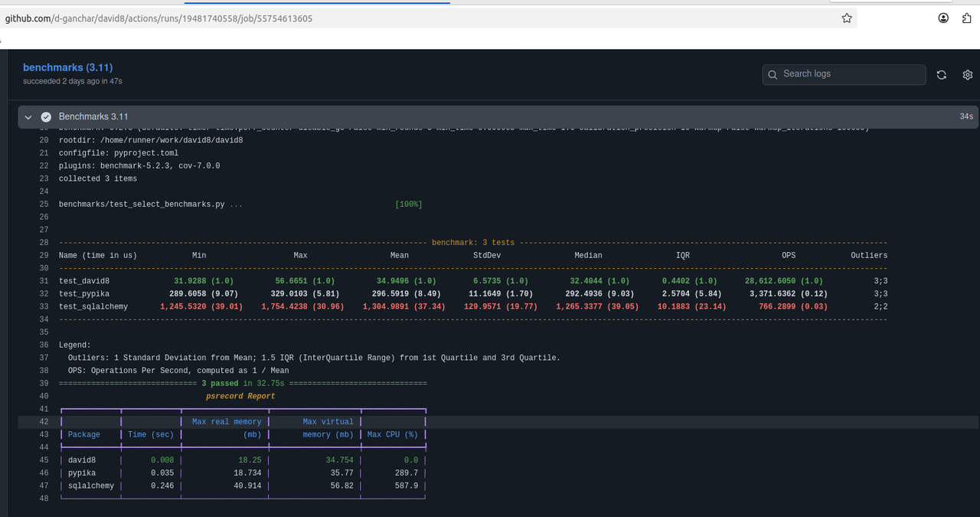Open the benchmarks (3.11) job title link
Viewport: 980px width, 517px height.
point(67,67)
